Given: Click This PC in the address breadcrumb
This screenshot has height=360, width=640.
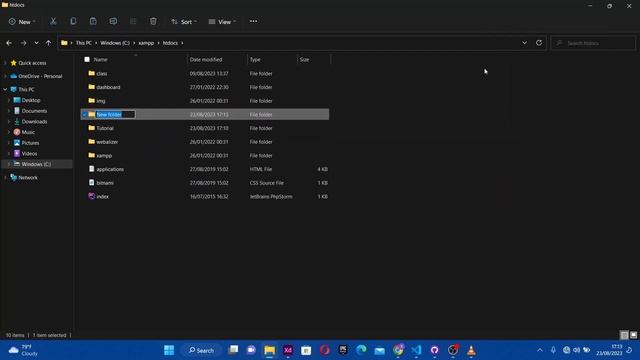Looking at the screenshot, I should tap(84, 43).
